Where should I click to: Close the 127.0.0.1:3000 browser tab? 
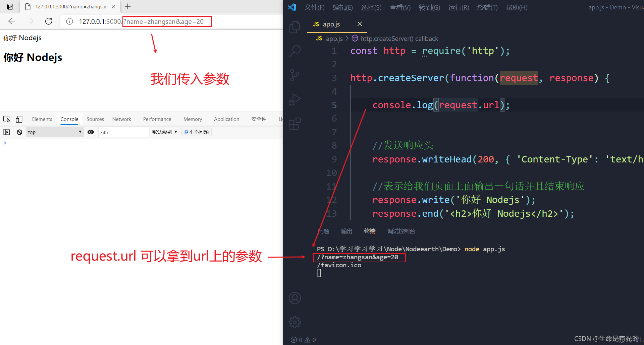[113, 7]
